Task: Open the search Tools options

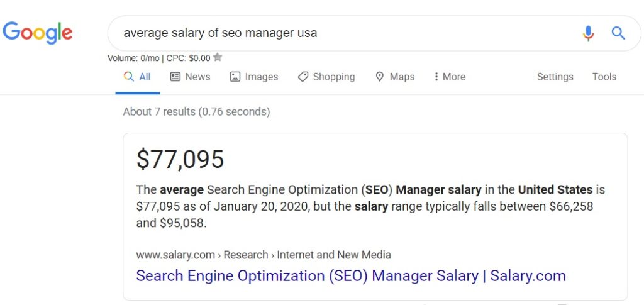Action: click(x=604, y=77)
